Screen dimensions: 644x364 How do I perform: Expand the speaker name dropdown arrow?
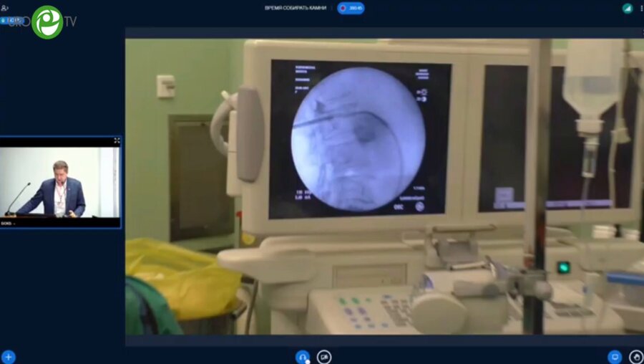14,224
